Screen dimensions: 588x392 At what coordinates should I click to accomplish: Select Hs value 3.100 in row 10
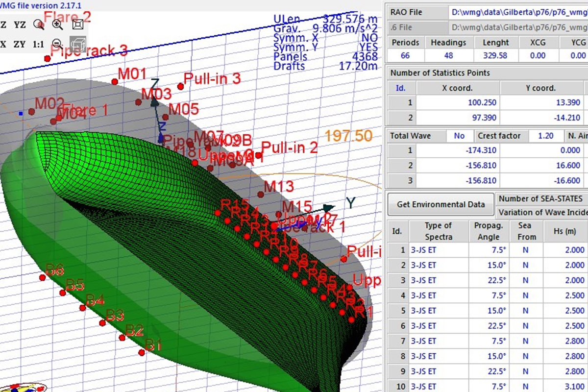565,387
